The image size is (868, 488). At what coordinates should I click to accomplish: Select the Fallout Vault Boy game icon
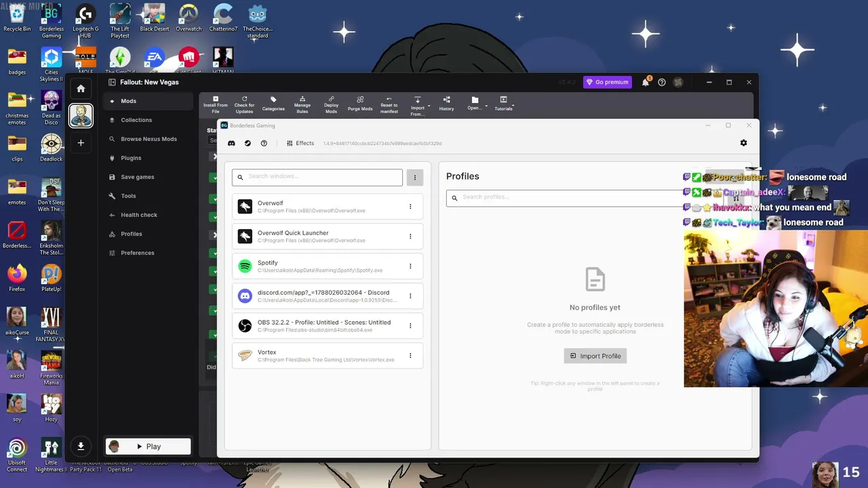pos(81,115)
